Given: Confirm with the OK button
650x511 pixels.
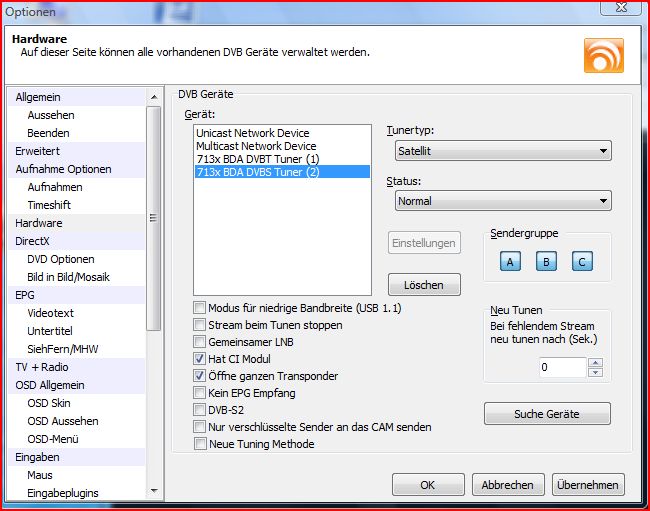Looking at the screenshot, I should 428,485.
